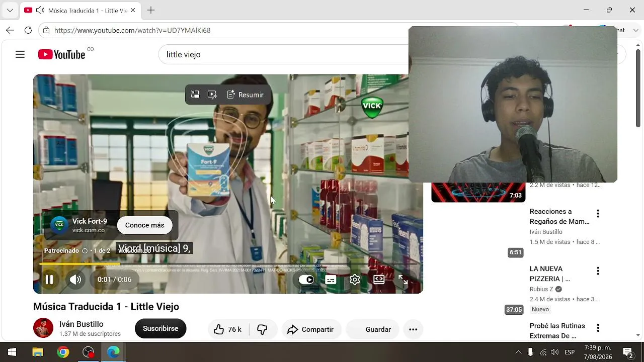Open the tab search dropdown chevron
644x362 pixels.
[x=10, y=10]
